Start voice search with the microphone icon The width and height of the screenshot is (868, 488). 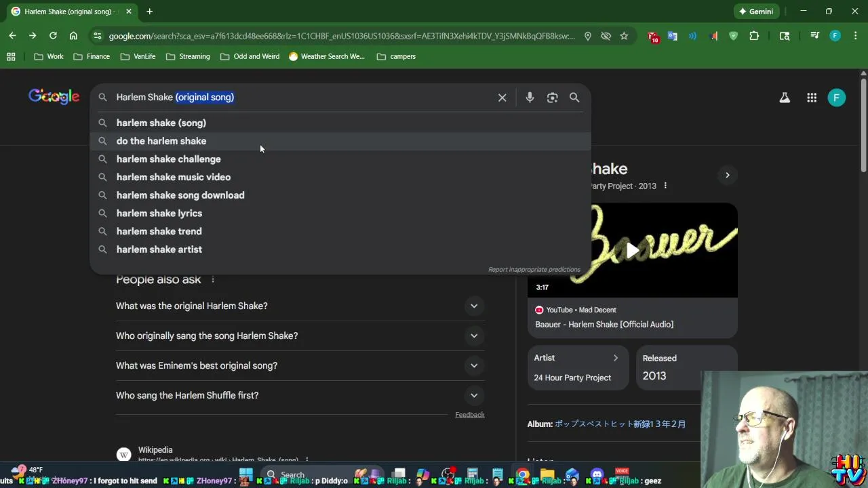pos(530,98)
